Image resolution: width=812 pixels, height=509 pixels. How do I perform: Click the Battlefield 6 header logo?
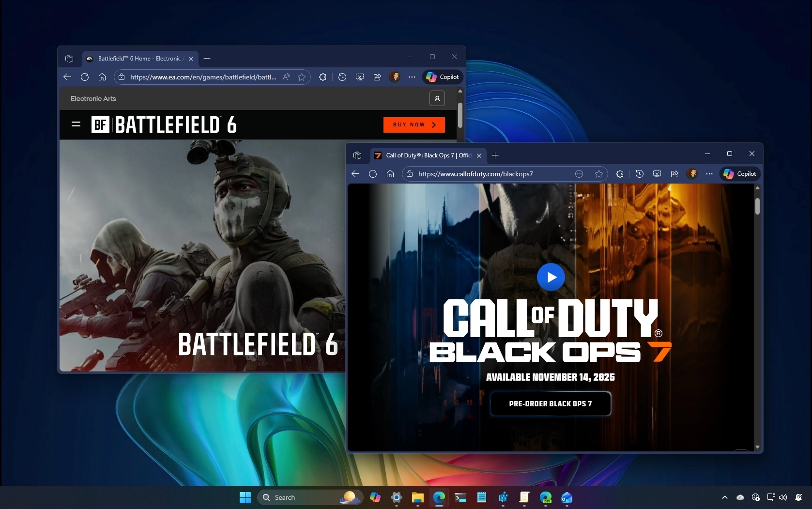164,124
